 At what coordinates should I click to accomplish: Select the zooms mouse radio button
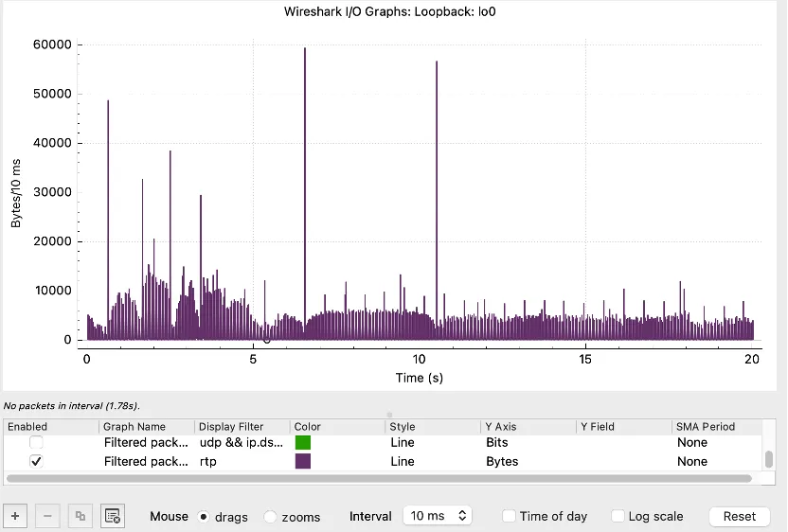tap(270, 517)
